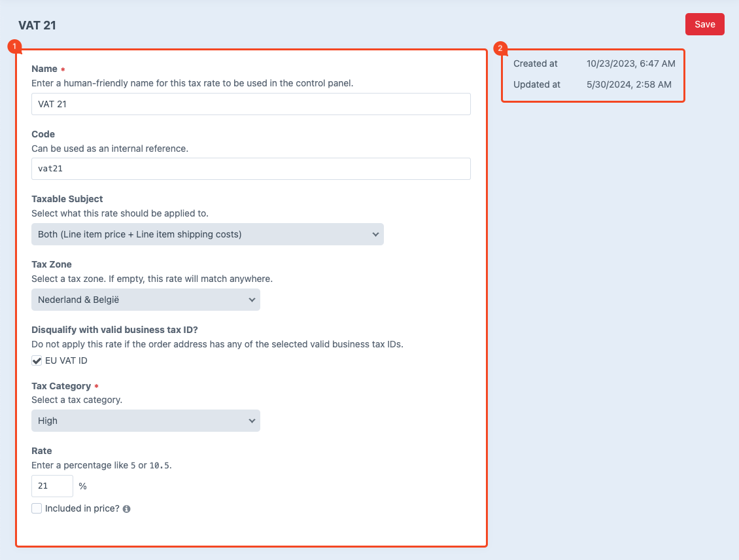Click the orange number 1 annotation badge
Image resolution: width=739 pixels, height=560 pixels.
[14, 48]
